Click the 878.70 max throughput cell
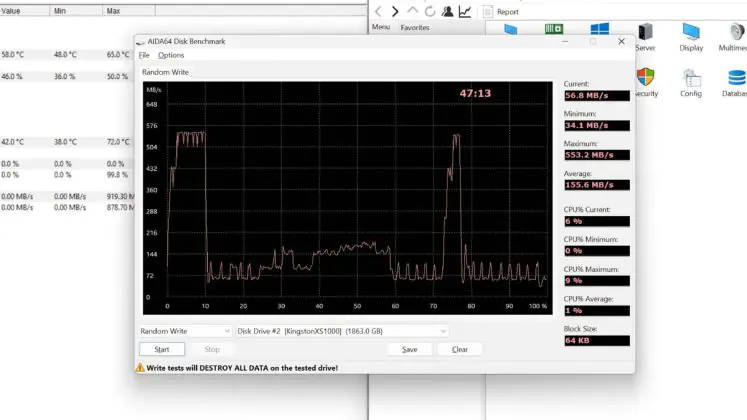 click(x=121, y=208)
